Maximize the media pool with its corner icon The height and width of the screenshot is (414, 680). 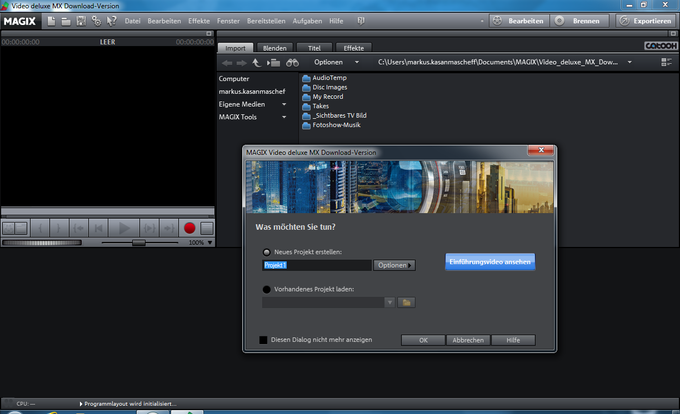(x=673, y=34)
